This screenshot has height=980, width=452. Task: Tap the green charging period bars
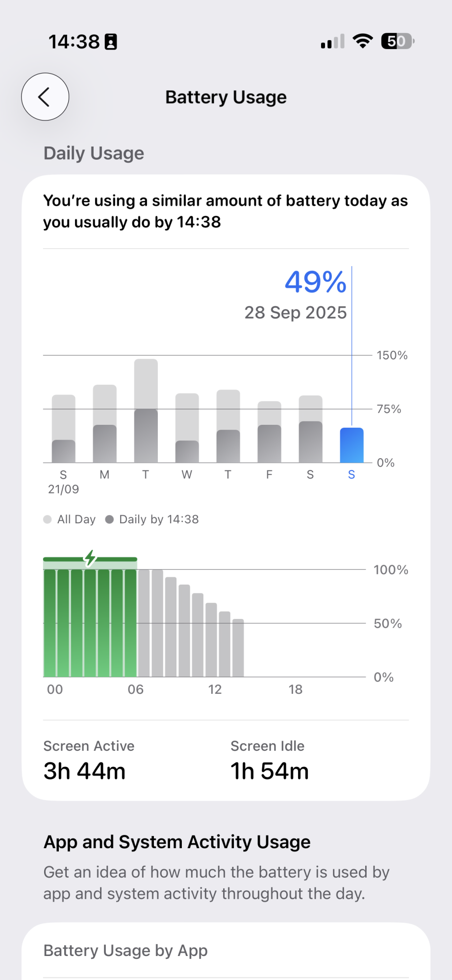(90, 623)
